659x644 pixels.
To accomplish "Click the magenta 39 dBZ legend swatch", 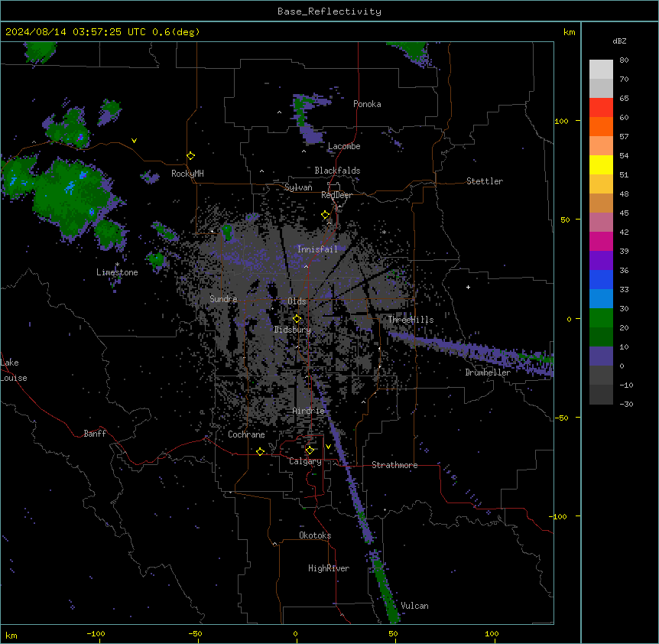I will click(601, 241).
